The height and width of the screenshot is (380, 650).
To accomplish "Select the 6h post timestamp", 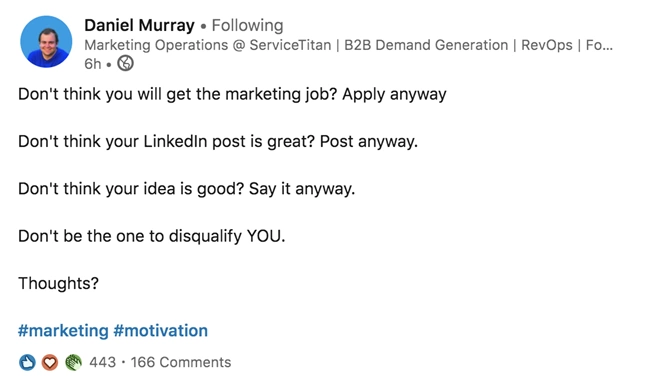I will [x=92, y=64].
